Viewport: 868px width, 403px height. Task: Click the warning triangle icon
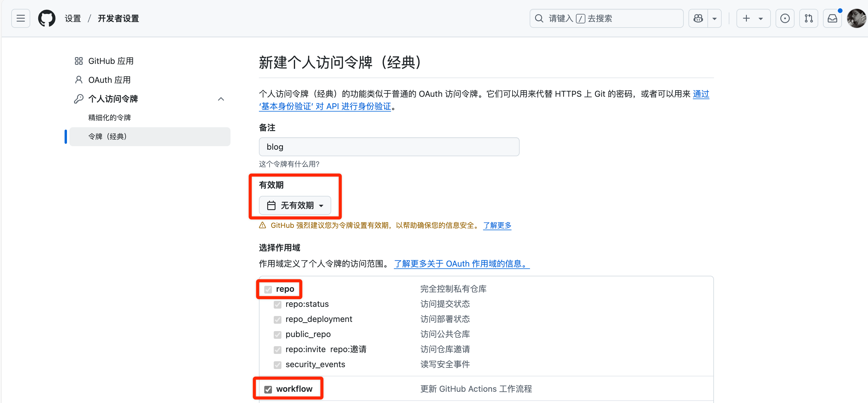[262, 225]
